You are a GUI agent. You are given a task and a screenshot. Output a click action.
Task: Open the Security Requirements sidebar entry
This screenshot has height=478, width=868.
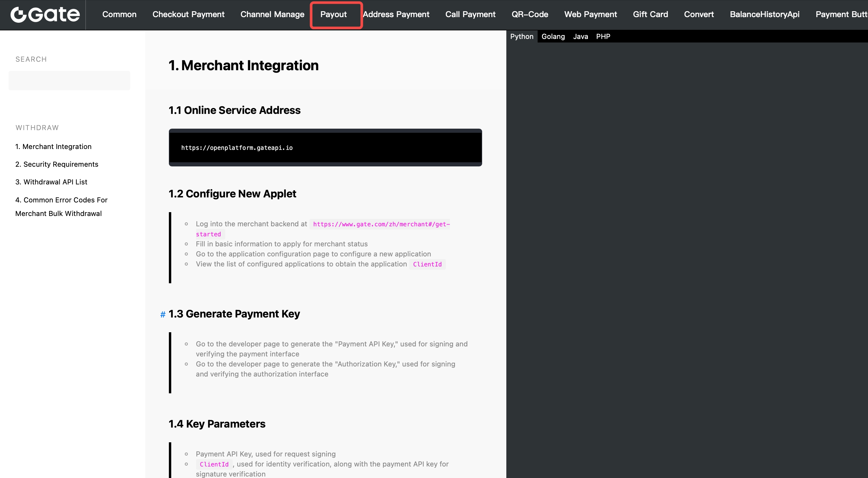pos(57,164)
